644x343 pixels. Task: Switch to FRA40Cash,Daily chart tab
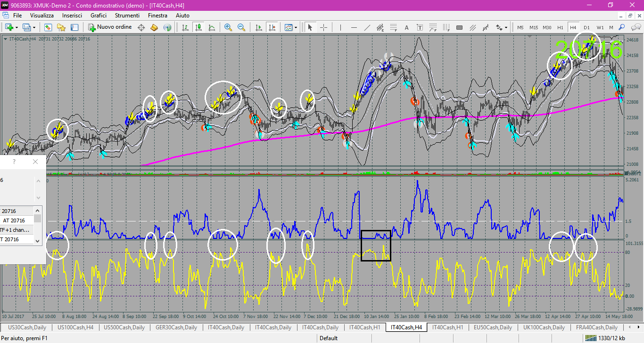(x=597, y=327)
